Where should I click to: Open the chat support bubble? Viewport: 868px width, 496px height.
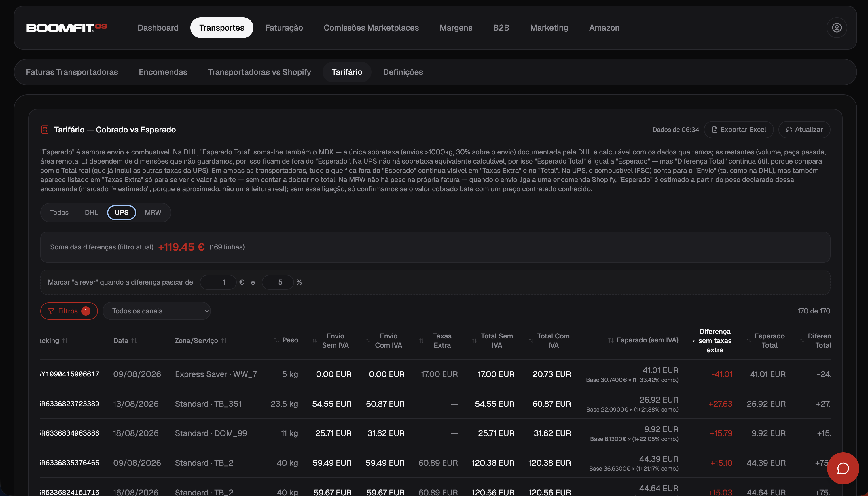pos(843,468)
